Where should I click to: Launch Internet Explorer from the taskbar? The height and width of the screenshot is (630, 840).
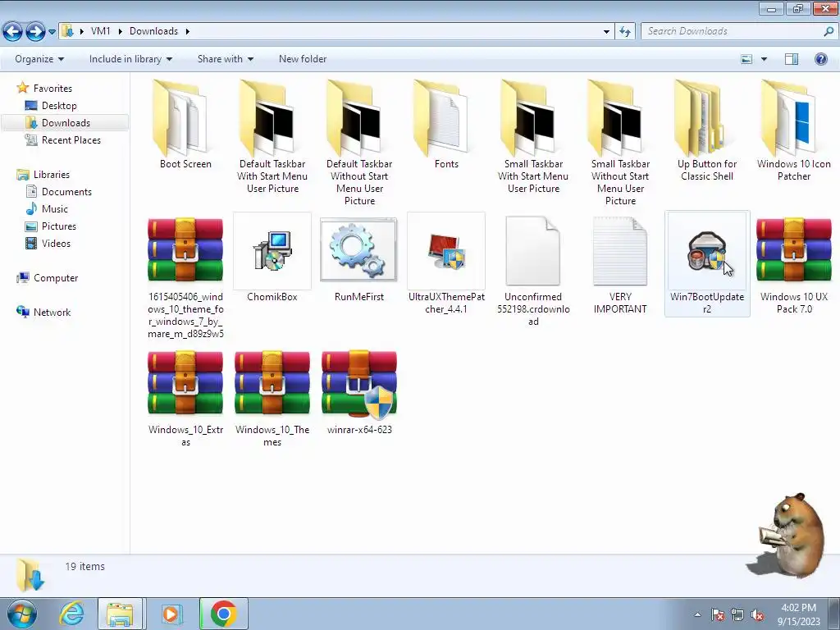(x=72, y=614)
